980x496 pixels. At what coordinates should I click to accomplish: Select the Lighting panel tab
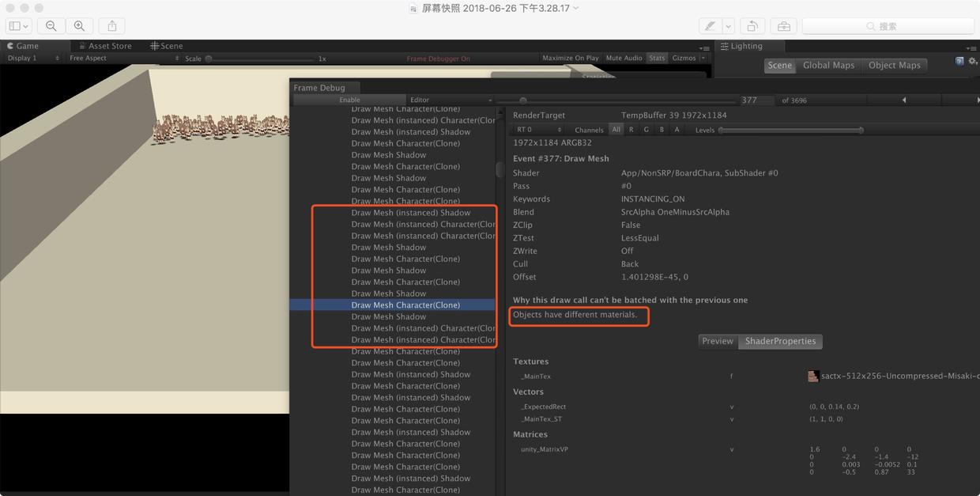point(741,46)
